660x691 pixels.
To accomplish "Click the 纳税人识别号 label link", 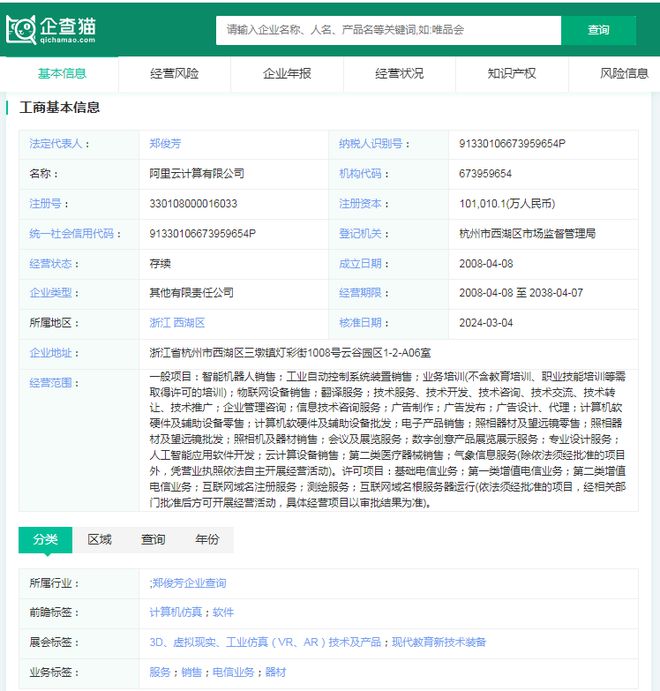I will pyautogui.click(x=371, y=144).
